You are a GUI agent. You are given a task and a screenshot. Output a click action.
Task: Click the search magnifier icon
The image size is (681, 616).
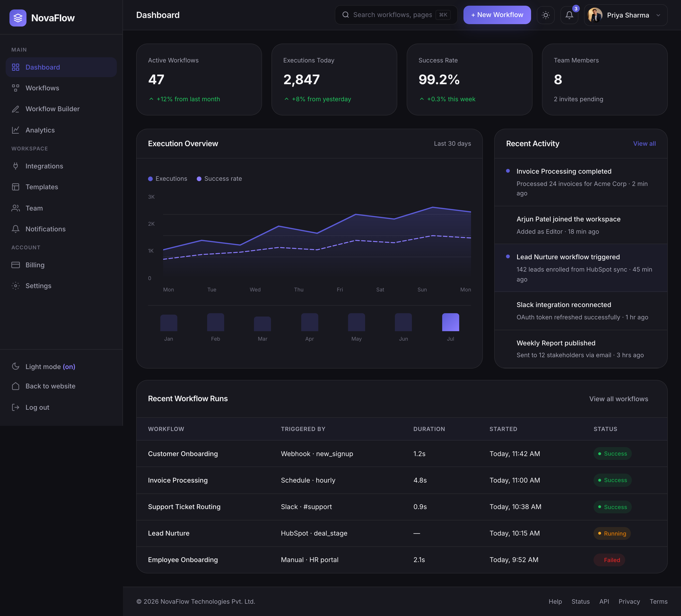point(345,15)
